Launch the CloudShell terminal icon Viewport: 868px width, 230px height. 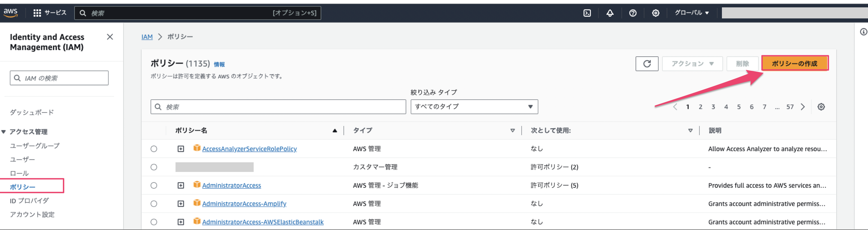click(x=587, y=13)
